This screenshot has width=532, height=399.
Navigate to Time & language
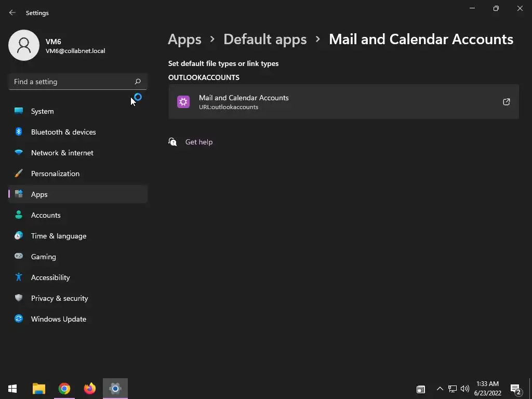78,236
